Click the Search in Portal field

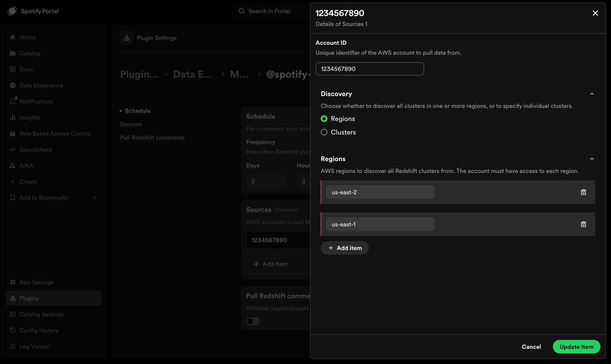(x=271, y=11)
